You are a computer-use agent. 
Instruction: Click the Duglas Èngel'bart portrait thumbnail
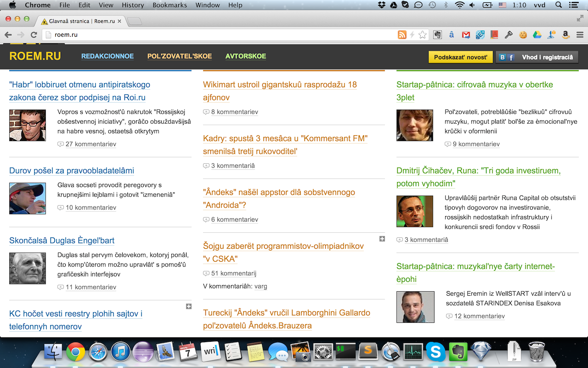(28, 268)
